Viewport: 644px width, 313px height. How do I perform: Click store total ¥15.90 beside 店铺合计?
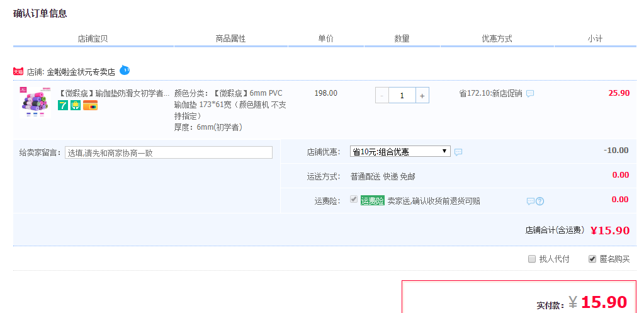tap(610, 230)
